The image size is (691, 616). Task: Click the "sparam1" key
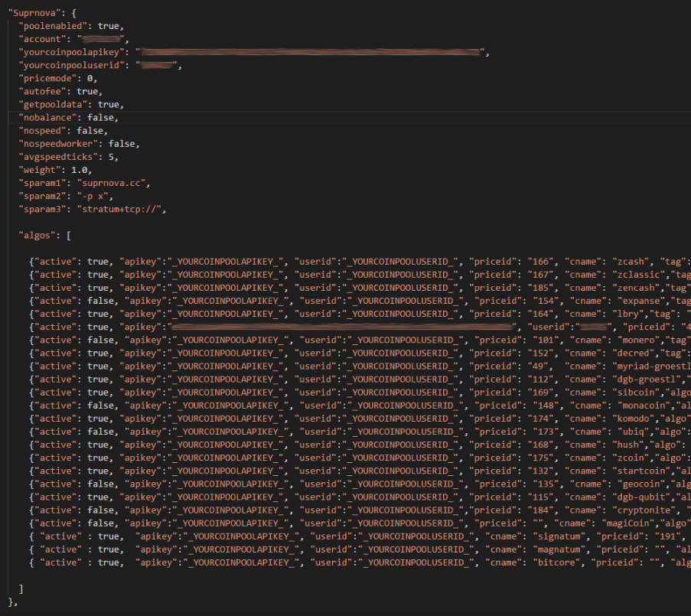point(42,184)
